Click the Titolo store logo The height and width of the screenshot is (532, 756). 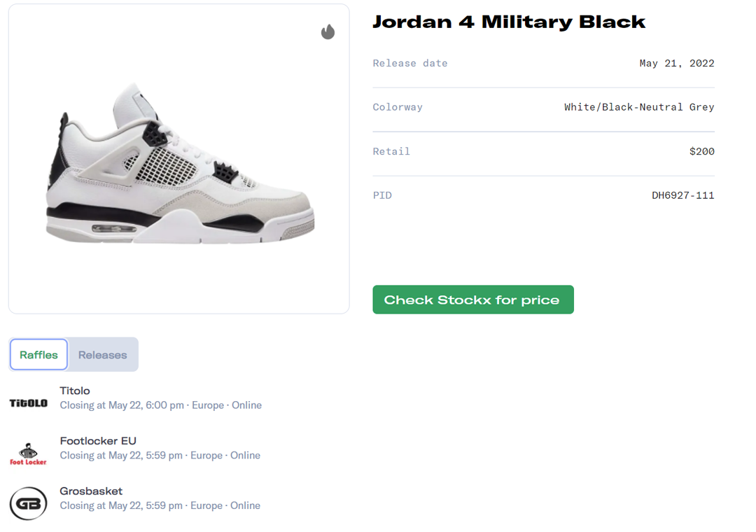(27, 402)
